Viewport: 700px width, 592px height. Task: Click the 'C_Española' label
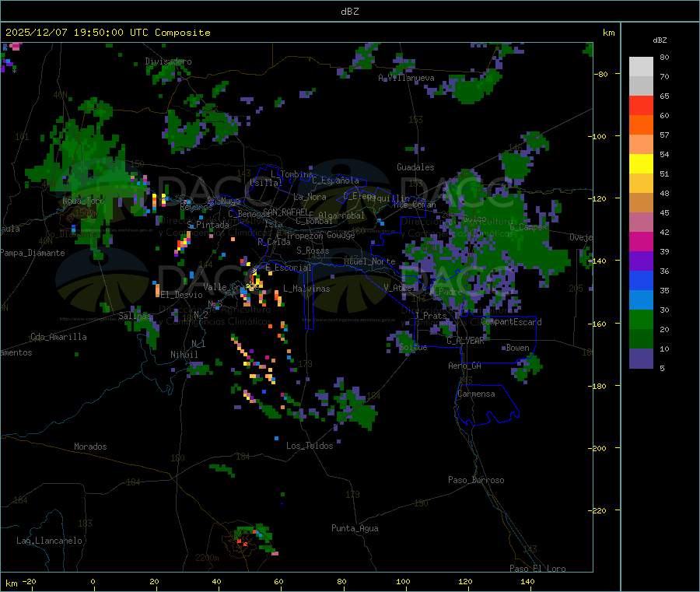[335, 180]
